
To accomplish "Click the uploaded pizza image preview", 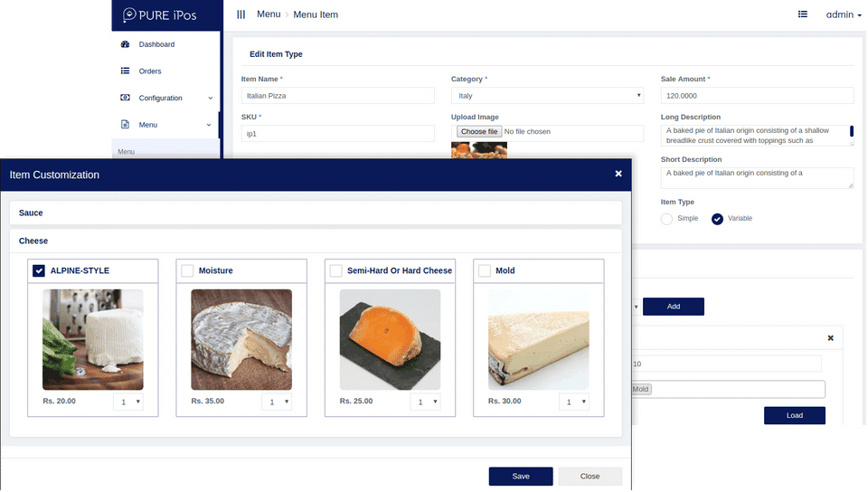I will point(479,150).
